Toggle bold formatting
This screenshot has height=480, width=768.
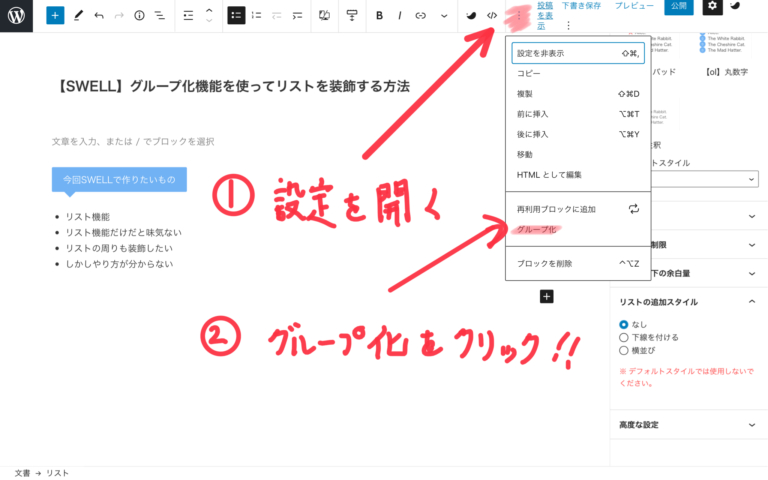pos(379,16)
